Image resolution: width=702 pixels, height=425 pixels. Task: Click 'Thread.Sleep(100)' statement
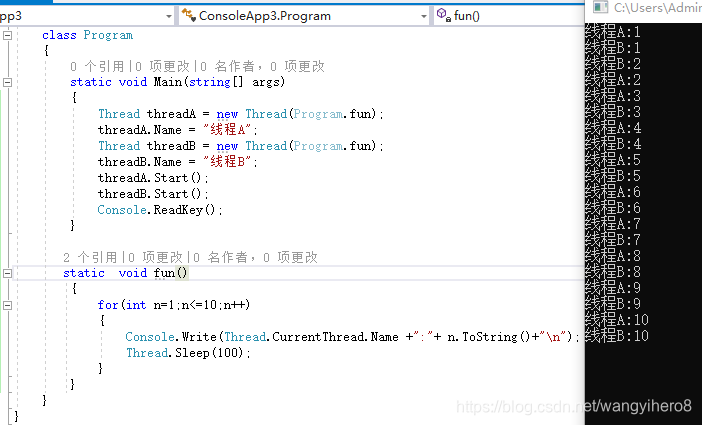coord(188,353)
